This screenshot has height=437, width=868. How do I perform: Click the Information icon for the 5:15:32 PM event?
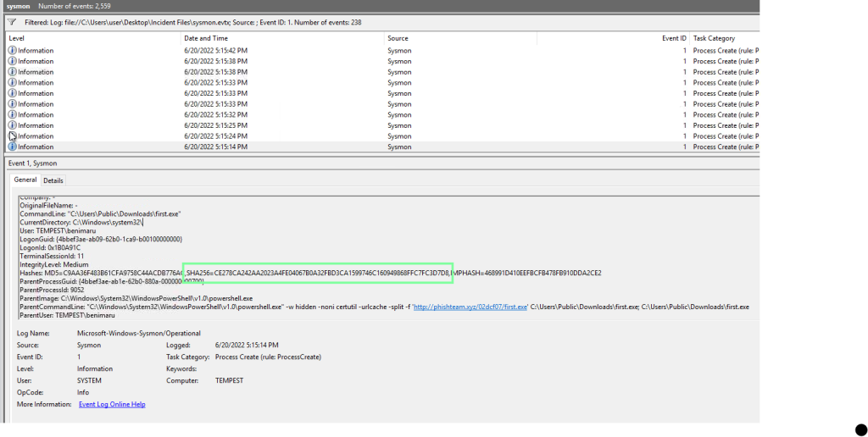[12, 114]
